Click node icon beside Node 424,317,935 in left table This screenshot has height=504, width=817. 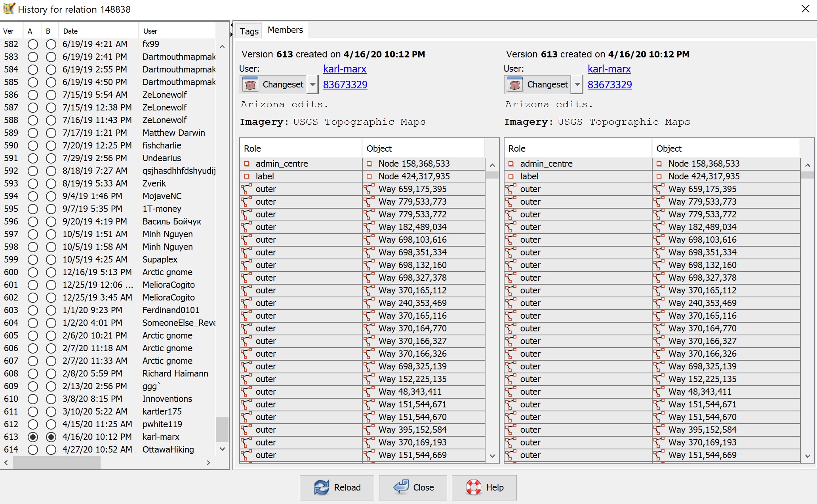(x=369, y=176)
